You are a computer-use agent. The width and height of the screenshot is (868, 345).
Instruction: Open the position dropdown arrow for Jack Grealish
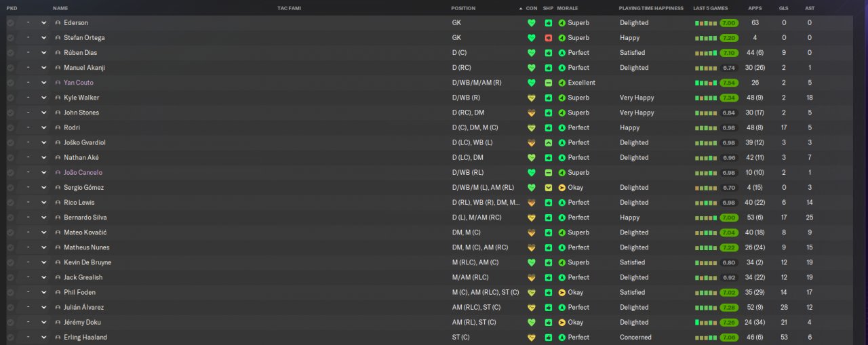tap(44, 277)
